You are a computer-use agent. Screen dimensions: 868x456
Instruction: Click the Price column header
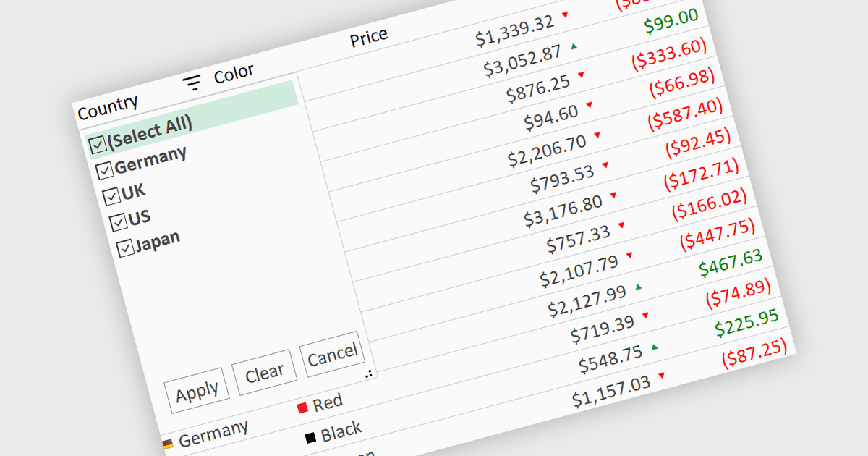(369, 37)
